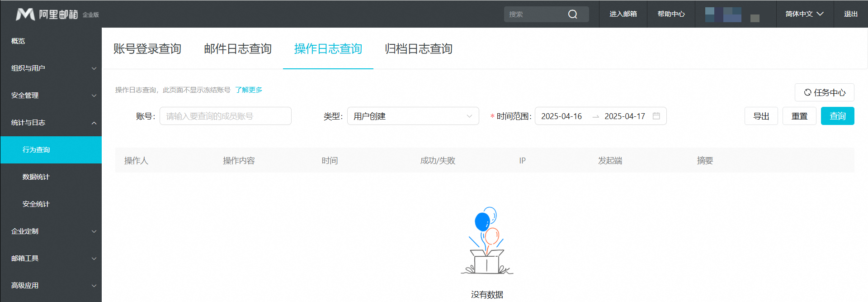Screen dimensions: 868x302
Task: Click the 账号 member account input field
Action: (225, 116)
